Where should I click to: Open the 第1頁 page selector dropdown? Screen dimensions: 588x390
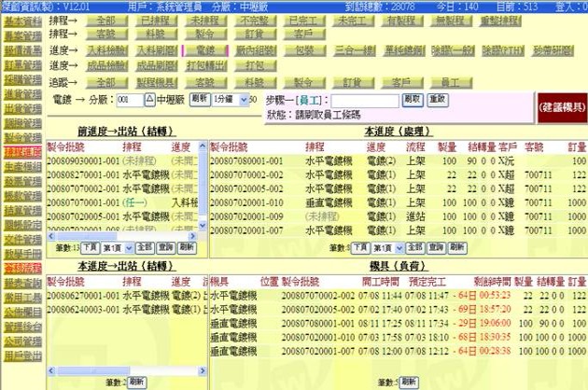click(x=117, y=248)
